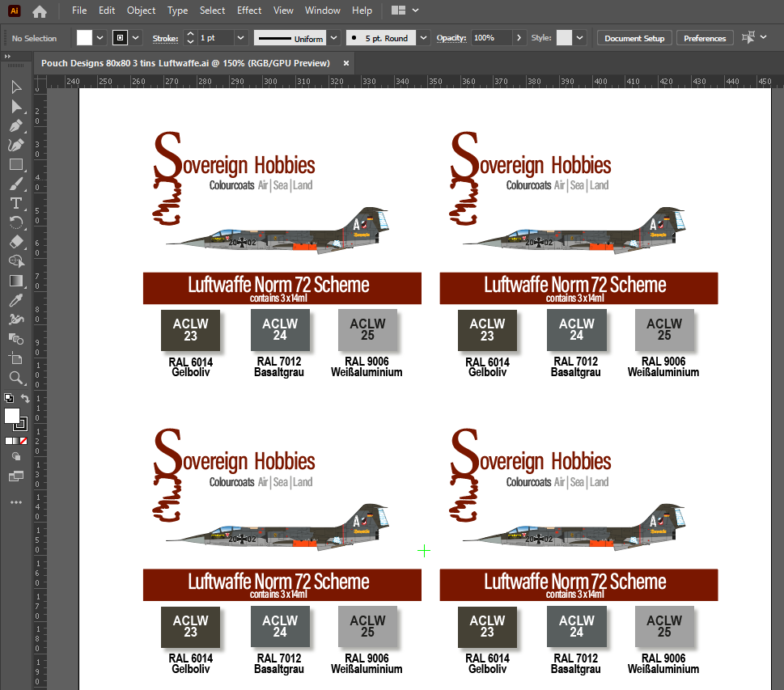Click the Preferences button

704,38
